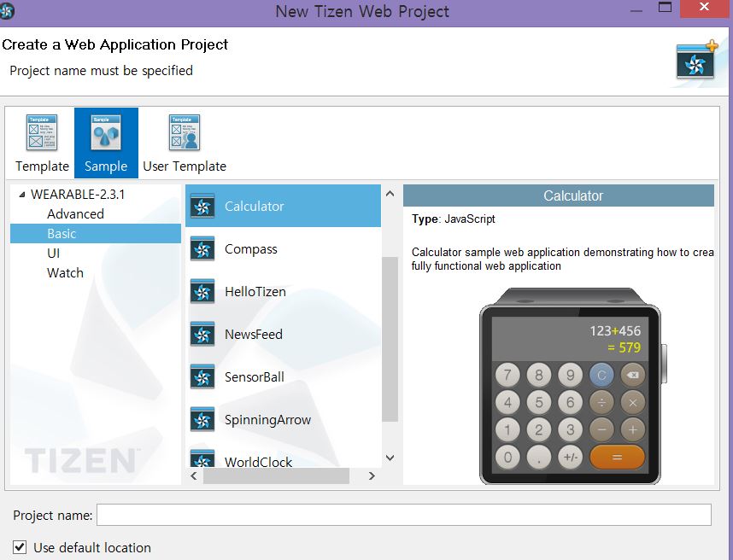This screenshot has width=733, height=560.
Task: Choose the NewsFeed sample label
Action: tap(254, 334)
